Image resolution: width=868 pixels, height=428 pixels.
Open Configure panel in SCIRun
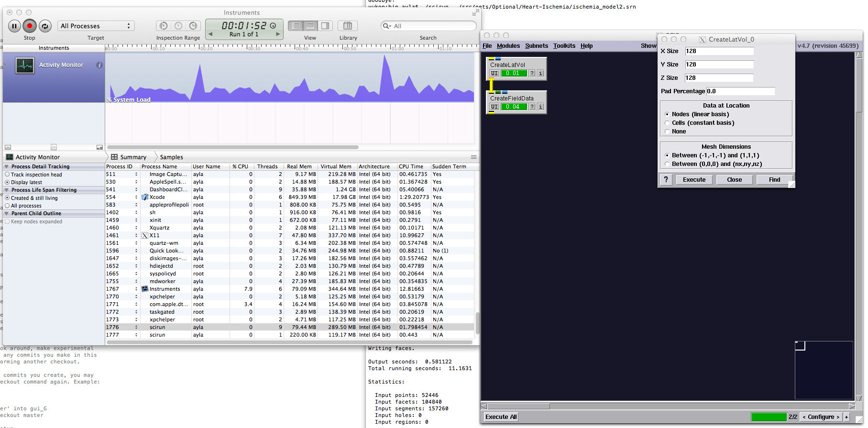pos(821,417)
